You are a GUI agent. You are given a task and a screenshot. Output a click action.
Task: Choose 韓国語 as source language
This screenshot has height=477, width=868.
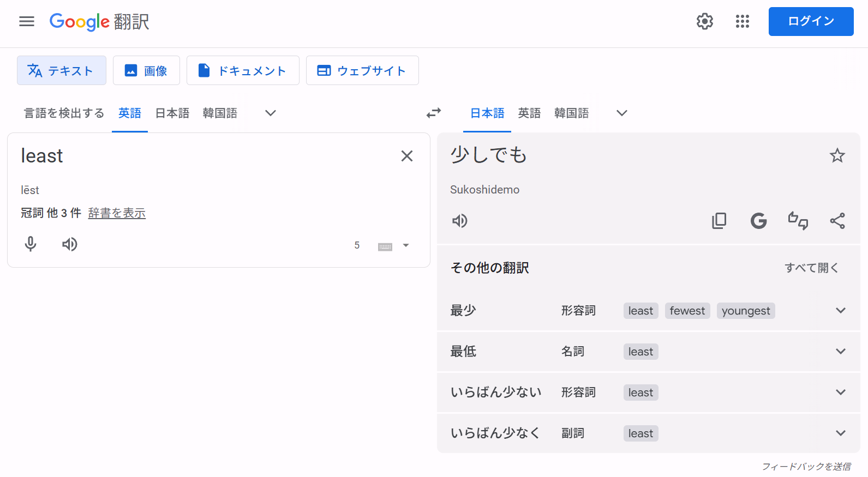pos(220,113)
